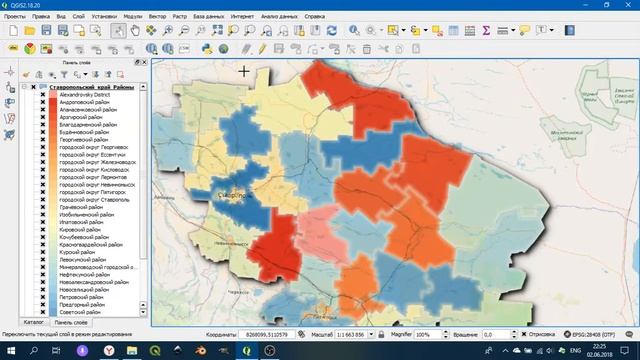The width and height of the screenshot is (640, 360).
Task: Open the Вектор menu
Action: click(x=157, y=16)
